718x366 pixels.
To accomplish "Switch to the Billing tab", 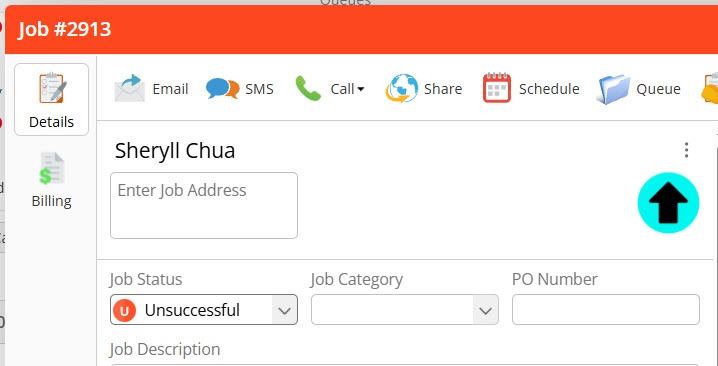I will pyautogui.click(x=51, y=180).
